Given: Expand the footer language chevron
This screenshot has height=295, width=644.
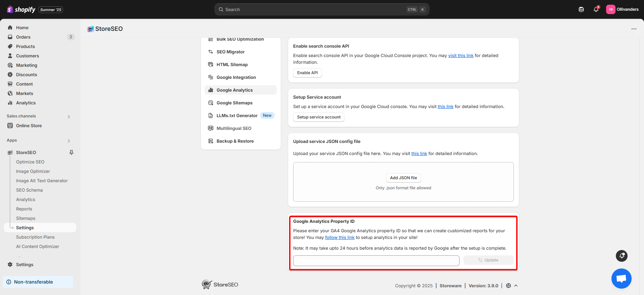Looking at the screenshot, I should click(x=516, y=286).
